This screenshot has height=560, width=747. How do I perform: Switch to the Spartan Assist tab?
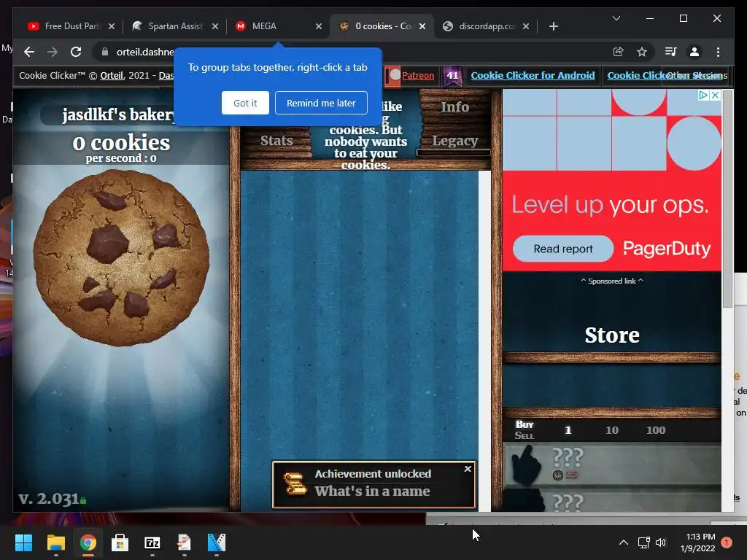pos(174,26)
